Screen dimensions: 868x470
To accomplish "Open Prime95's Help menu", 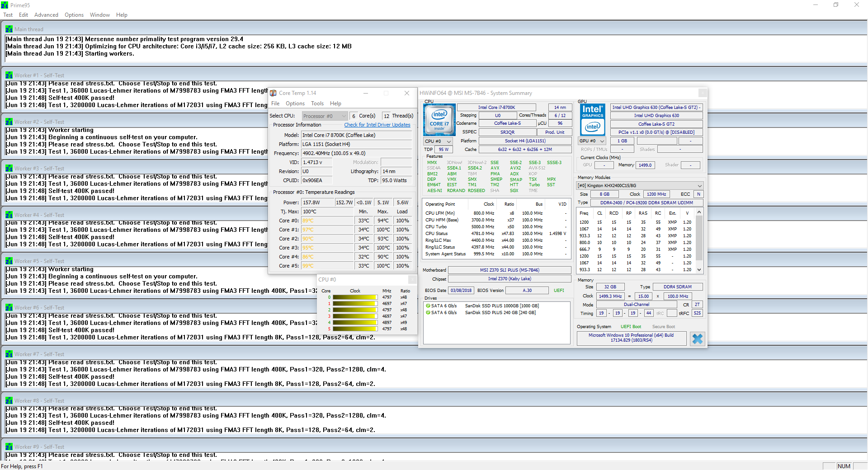I will pyautogui.click(x=122, y=15).
